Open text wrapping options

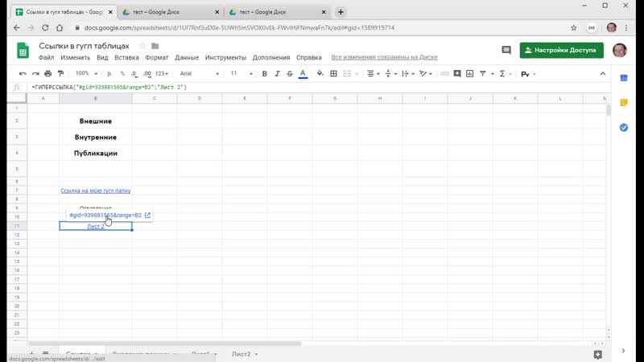408,73
